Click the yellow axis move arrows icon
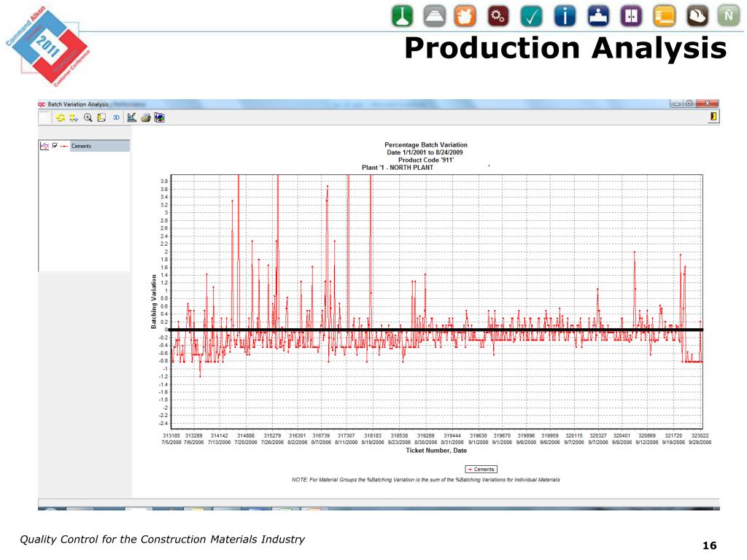The image size is (747, 560). pos(74,117)
